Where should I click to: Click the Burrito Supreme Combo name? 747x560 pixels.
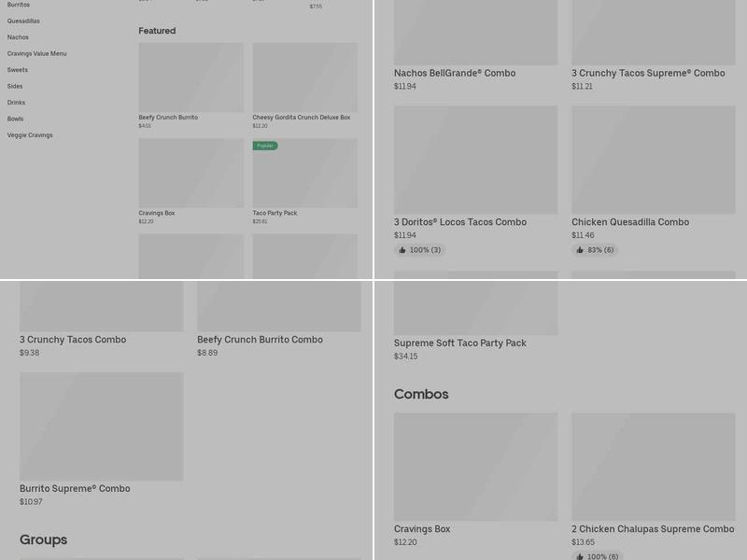[75, 488]
